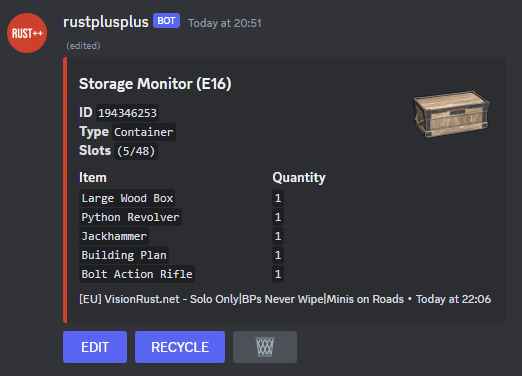Click the RECYCLE button
The width and height of the screenshot is (522, 376).
pos(180,347)
